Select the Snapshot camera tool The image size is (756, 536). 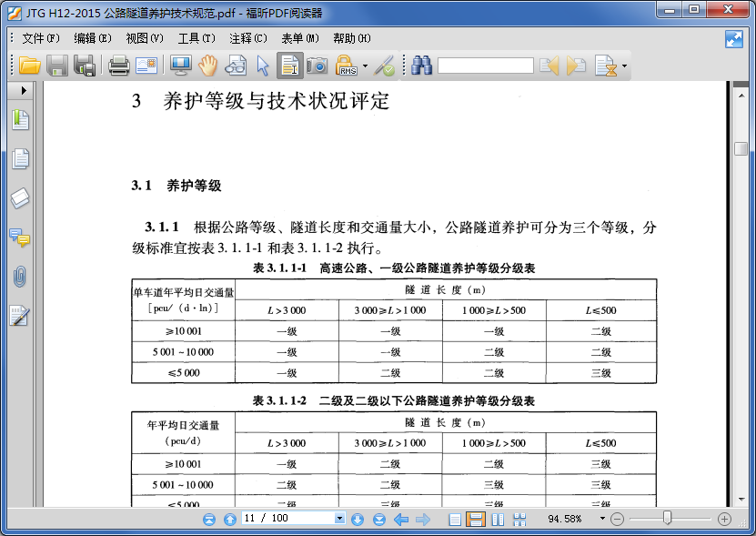(x=318, y=66)
